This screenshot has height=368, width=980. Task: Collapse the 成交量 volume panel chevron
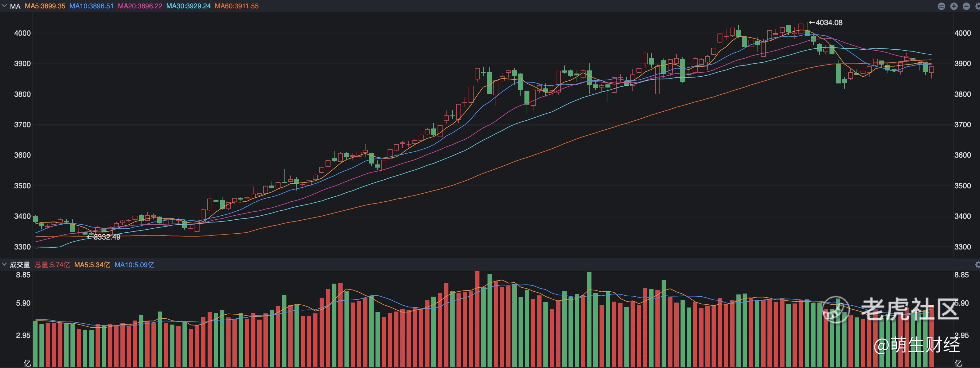point(4,264)
